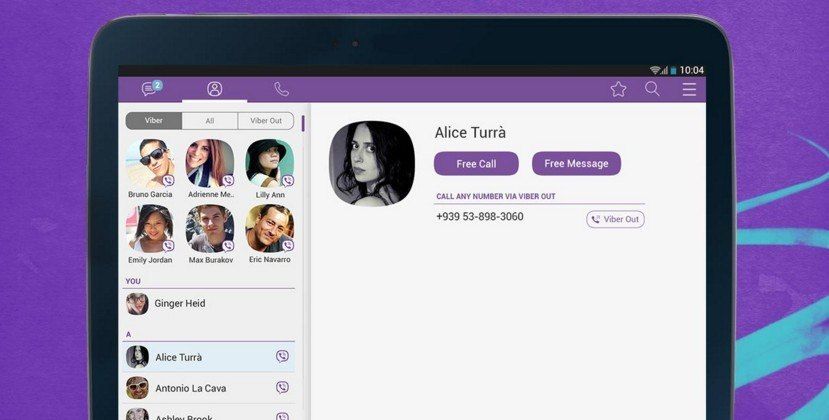This screenshot has width=829, height=420.
Task: Click the Viber Out call button
Action: coord(615,219)
